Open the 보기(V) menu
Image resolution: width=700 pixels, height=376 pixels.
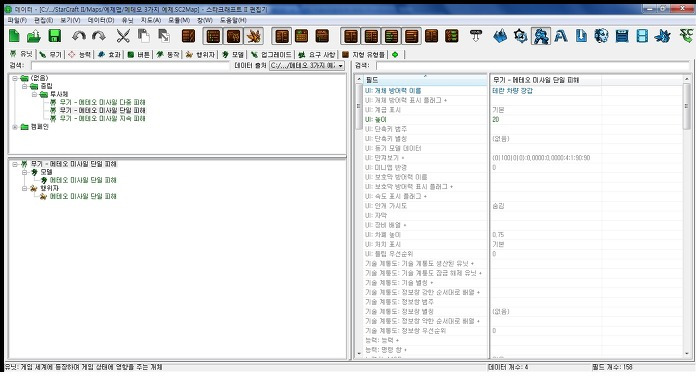tap(70, 20)
